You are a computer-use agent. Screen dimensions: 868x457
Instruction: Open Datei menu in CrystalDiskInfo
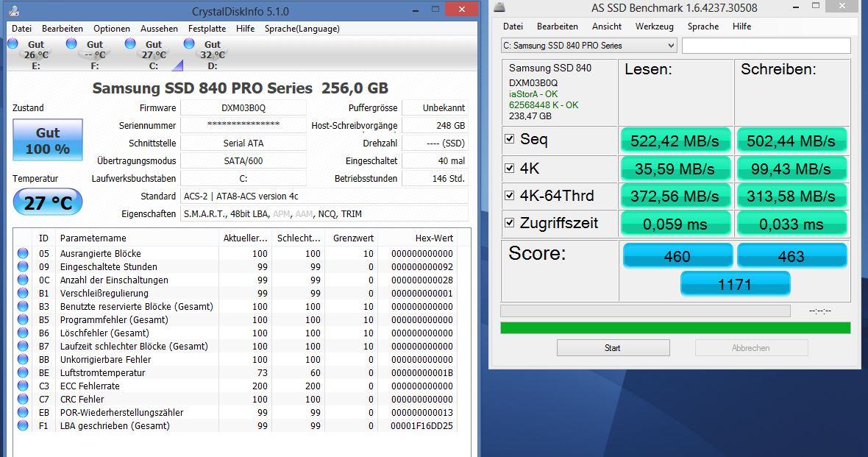21,28
